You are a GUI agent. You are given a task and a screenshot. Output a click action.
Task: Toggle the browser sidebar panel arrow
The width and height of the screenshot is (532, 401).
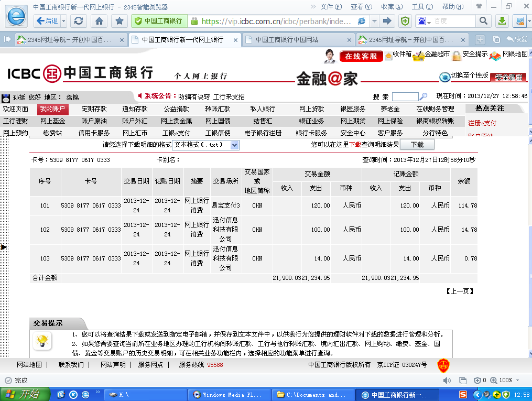7,39
